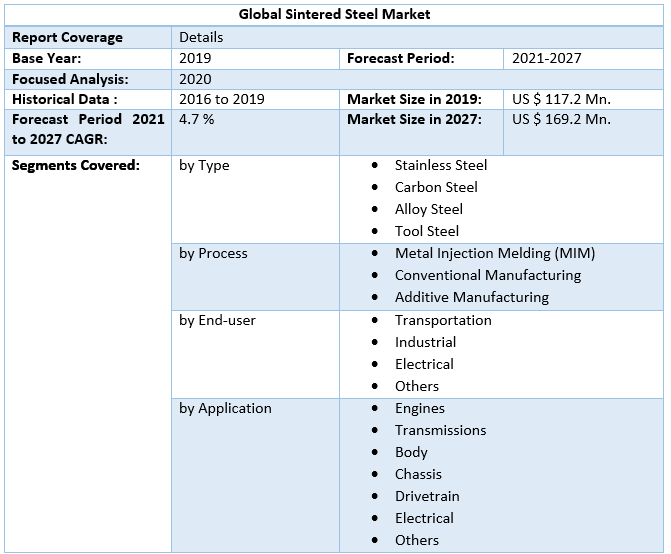Select the Report Coverage header cell

(67, 37)
